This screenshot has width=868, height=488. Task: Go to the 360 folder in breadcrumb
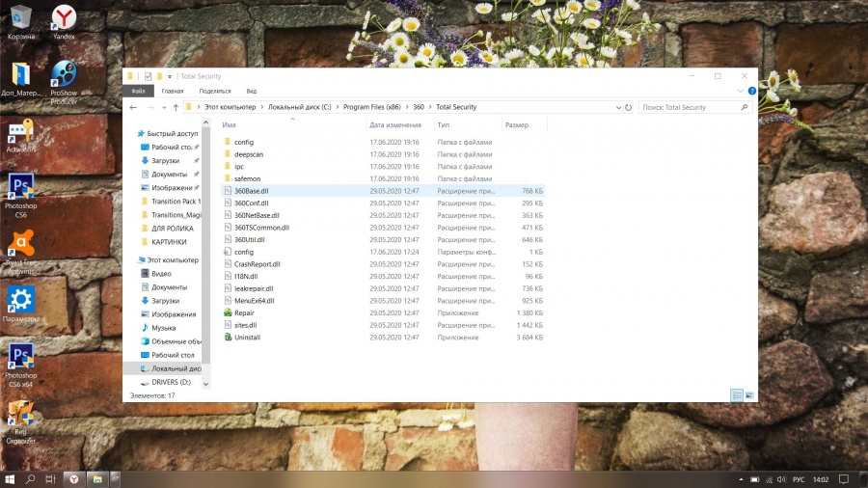click(419, 107)
